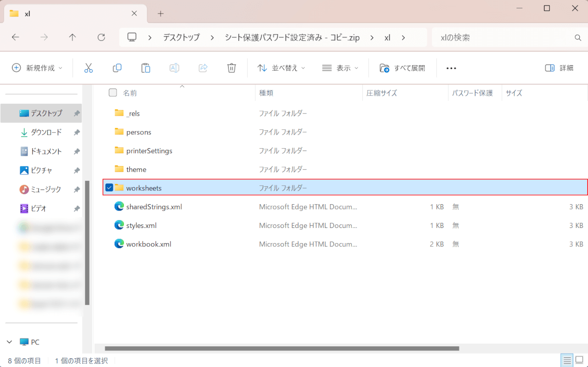Select the xl tab
This screenshot has width=588, height=367.
pyautogui.click(x=75, y=14)
